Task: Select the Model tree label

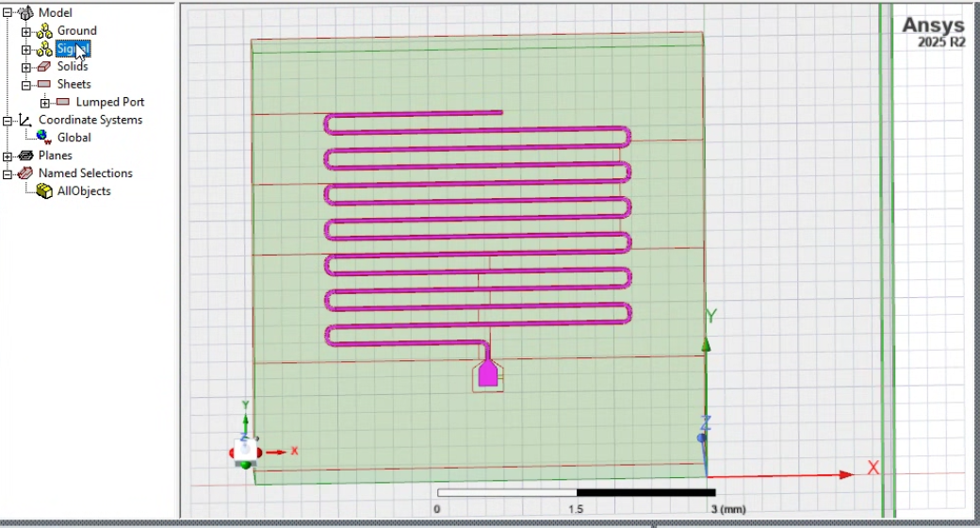Action: tap(55, 12)
